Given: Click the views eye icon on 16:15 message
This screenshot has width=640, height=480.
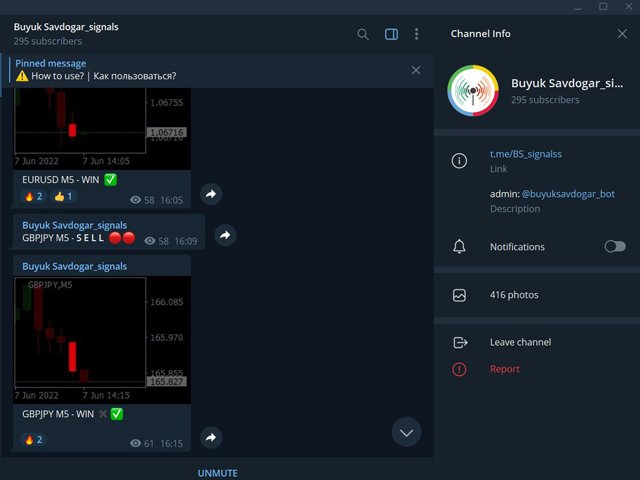Looking at the screenshot, I should coord(136,443).
